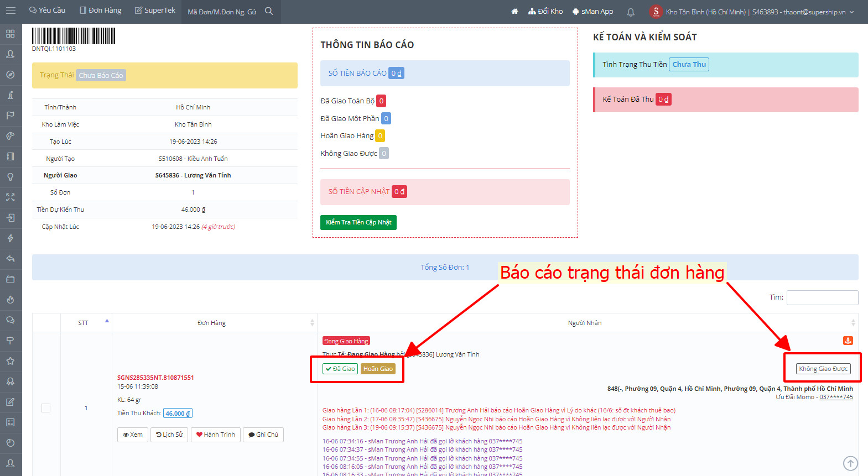Click the barcode image DNTQI.1101103
This screenshot has width=868, height=476.
tap(74, 36)
